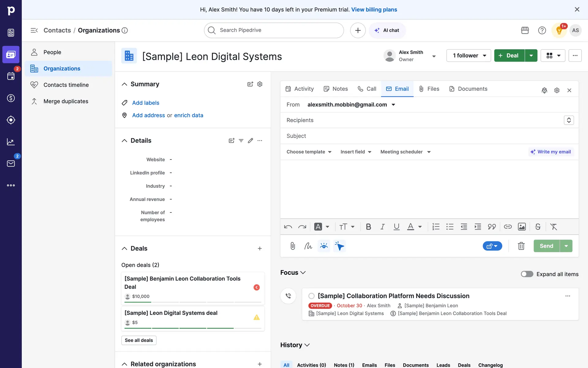Attach a file with the paperclip icon

tap(292, 246)
